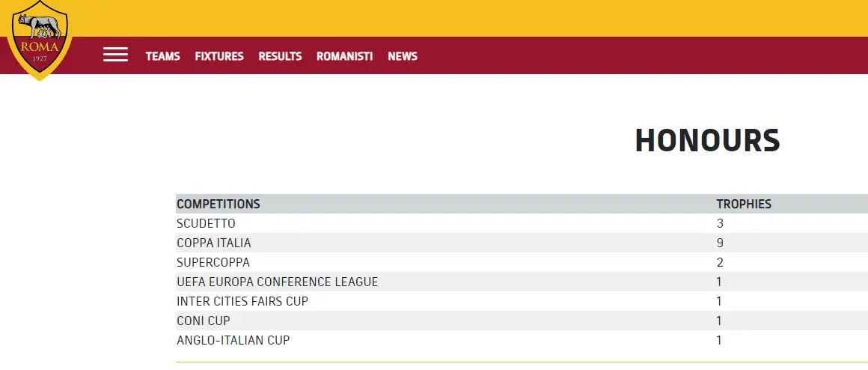The width and height of the screenshot is (868, 370).
Task: Open the Teams menu item
Action: [162, 56]
